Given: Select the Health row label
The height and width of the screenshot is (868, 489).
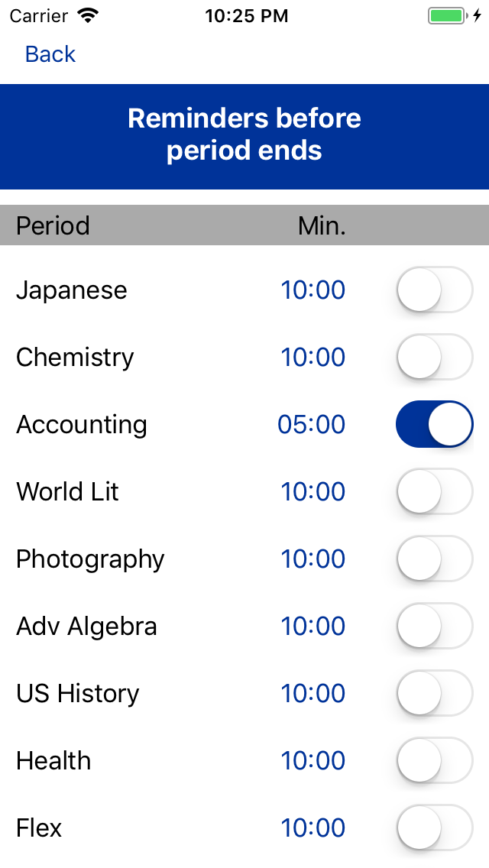Looking at the screenshot, I should [x=53, y=760].
